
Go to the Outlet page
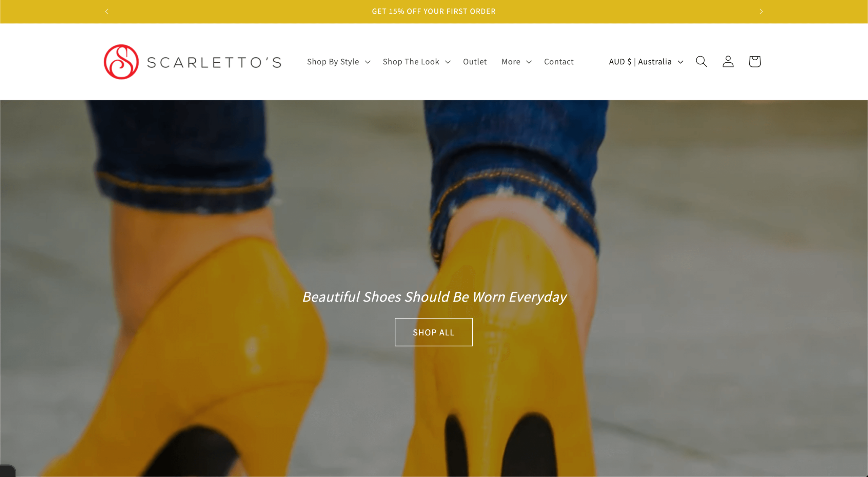475,62
